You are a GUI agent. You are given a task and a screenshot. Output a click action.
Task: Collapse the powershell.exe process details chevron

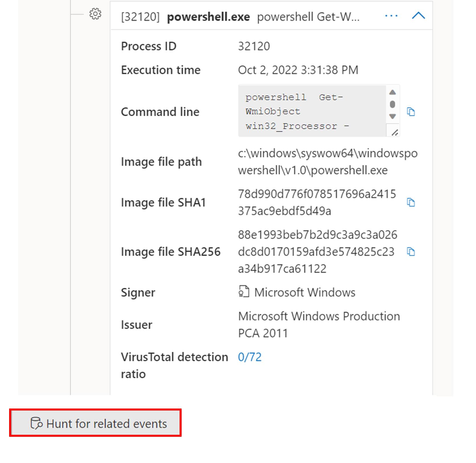(418, 16)
